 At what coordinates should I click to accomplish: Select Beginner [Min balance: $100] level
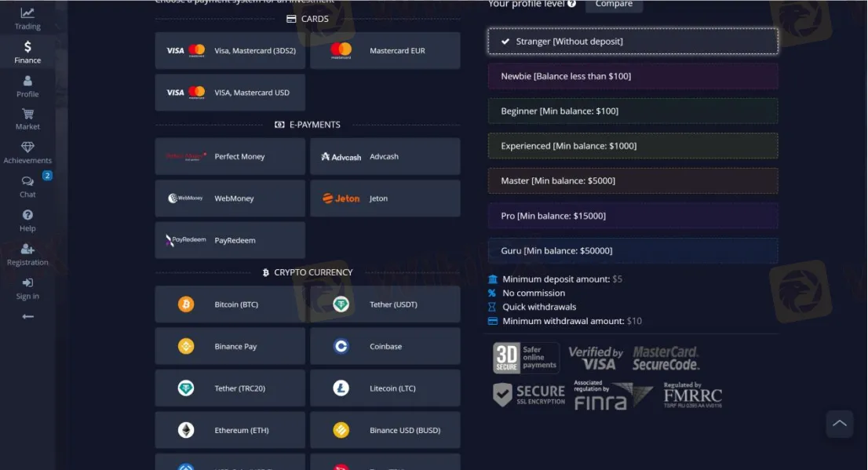tap(633, 111)
